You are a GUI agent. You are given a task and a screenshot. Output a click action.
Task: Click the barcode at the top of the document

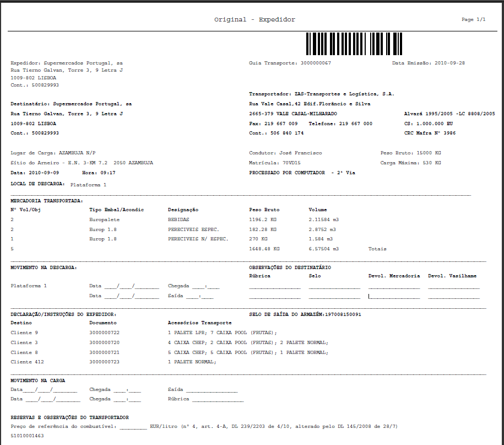point(354,44)
